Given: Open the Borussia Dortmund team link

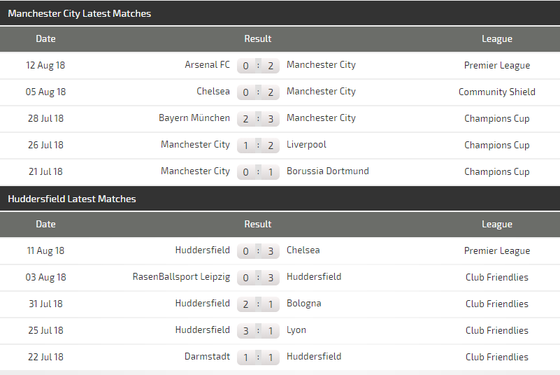Looking at the screenshot, I should (x=328, y=171).
